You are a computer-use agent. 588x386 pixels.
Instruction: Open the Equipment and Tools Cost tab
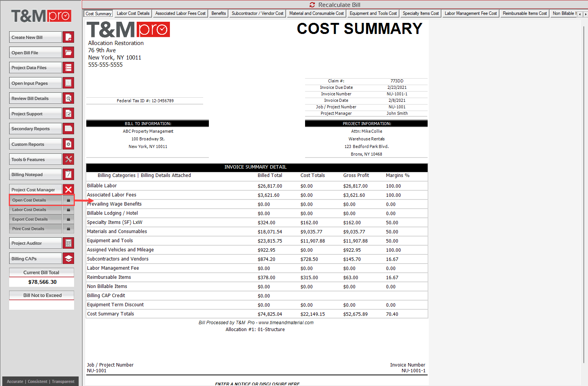373,13
